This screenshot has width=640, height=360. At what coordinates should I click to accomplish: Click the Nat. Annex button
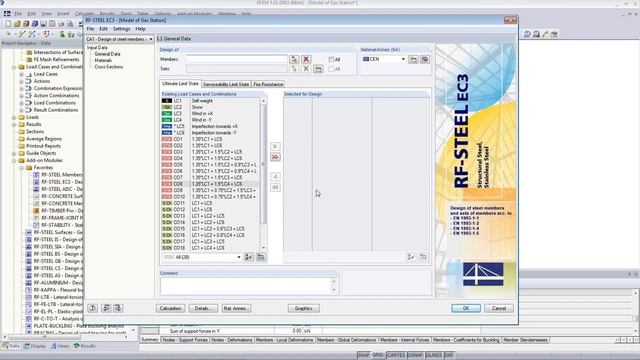coord(236,308)
